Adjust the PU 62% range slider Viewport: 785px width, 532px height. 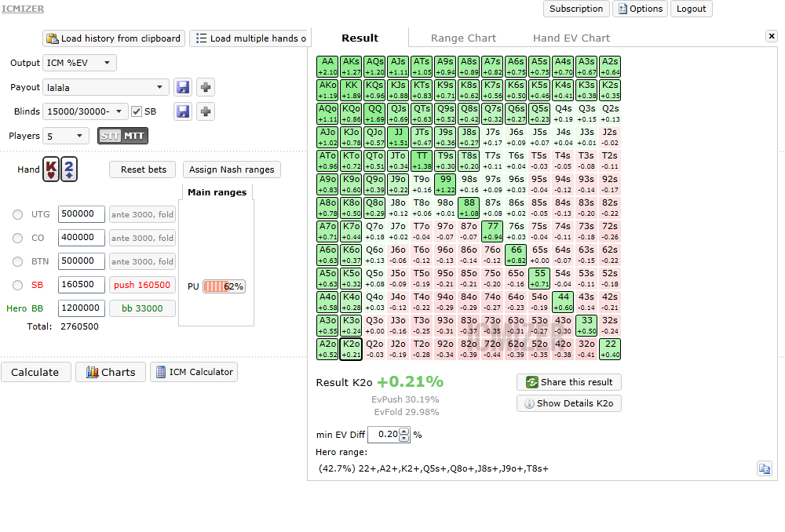tap(223, 286)
